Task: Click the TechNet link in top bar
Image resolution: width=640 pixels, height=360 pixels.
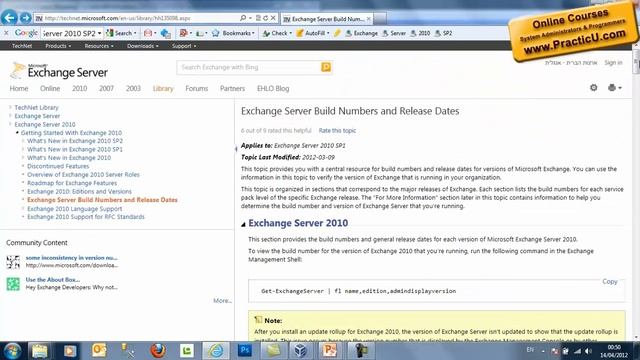Action: point(22,46)
